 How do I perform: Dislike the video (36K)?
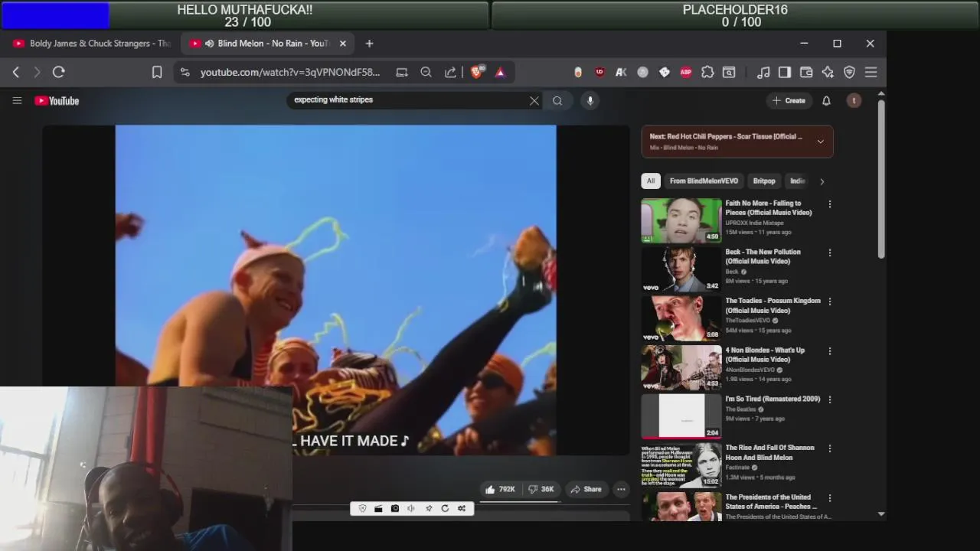click(541, 489)
